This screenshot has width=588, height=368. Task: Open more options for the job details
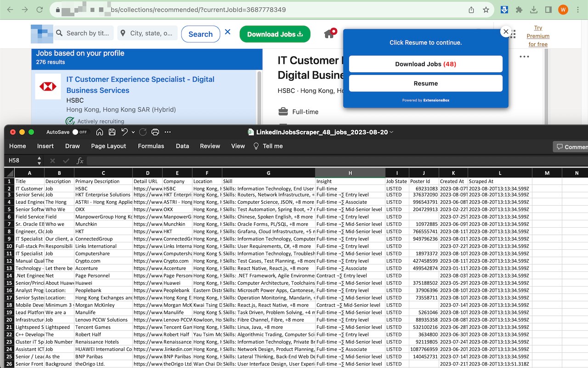[524, 57]
